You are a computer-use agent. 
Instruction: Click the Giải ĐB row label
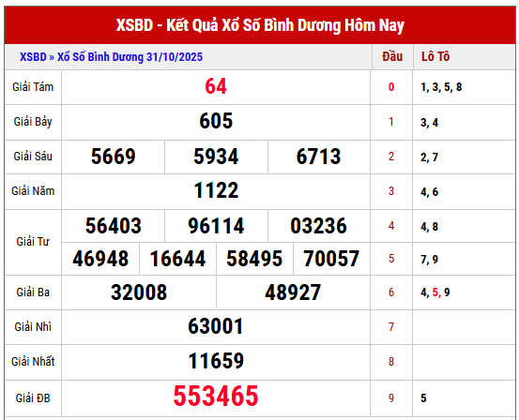click(x=33, y=398)
